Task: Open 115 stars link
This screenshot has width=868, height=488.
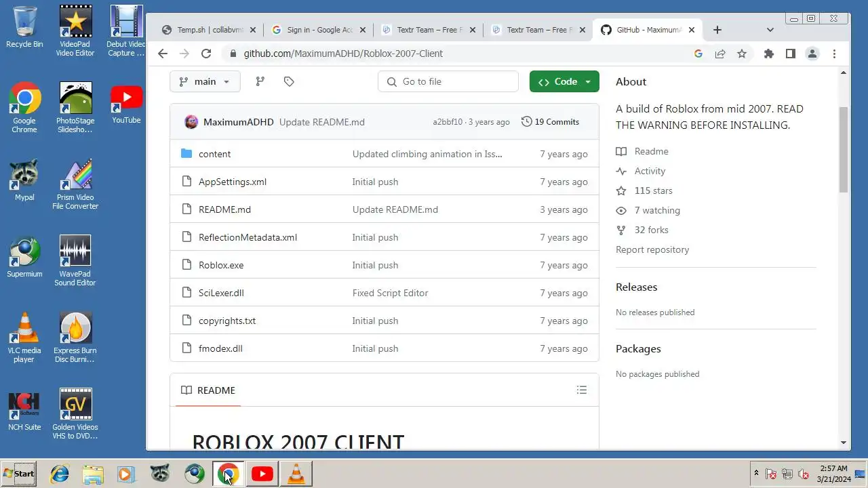Action: [644, 190]
